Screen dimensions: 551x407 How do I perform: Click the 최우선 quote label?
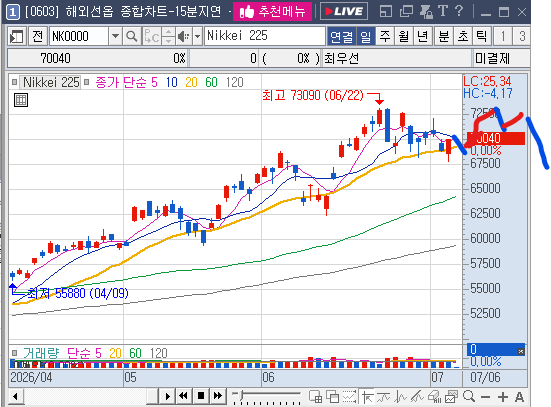pos(341,58)
